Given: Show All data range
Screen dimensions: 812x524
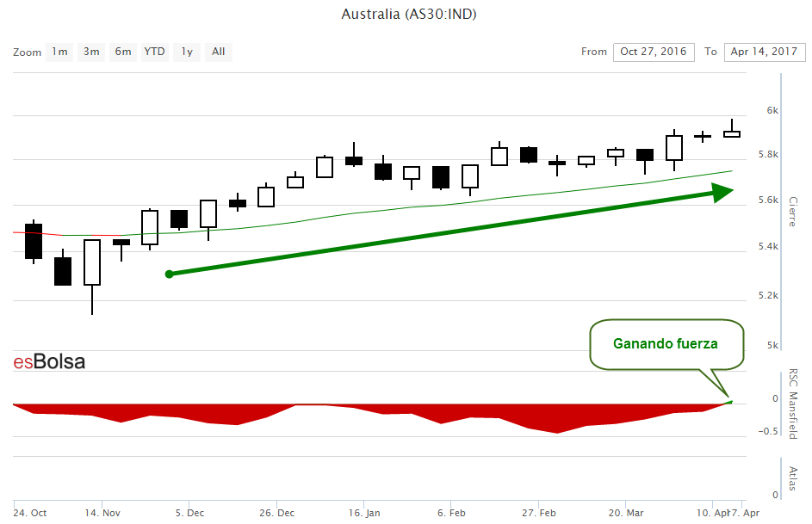Looking at the screenshot, I should click(x=219, y=52).
